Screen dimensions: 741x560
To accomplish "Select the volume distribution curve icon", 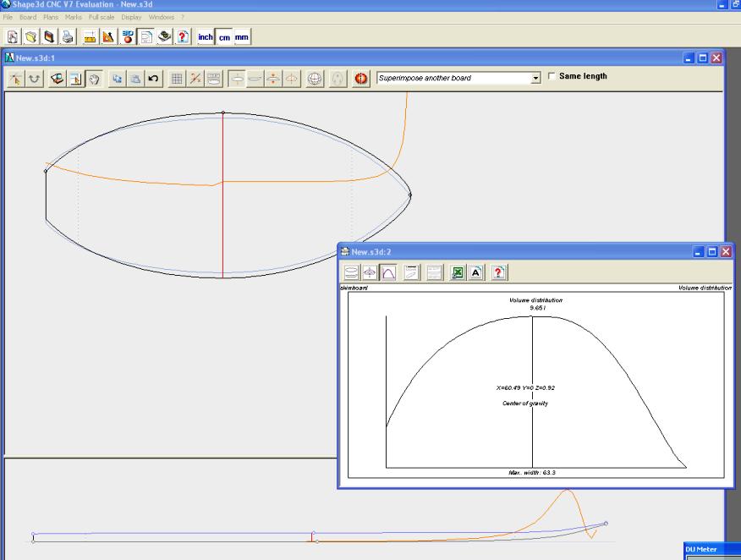I will point(388,272).
